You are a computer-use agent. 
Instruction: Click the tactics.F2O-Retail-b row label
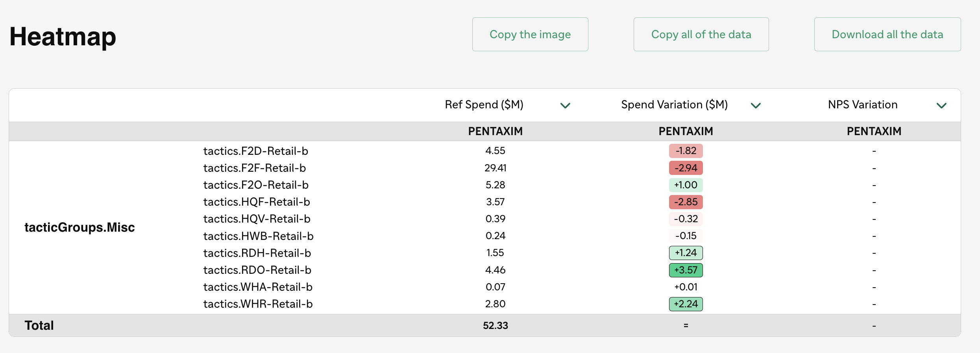[x=256, y=185]
